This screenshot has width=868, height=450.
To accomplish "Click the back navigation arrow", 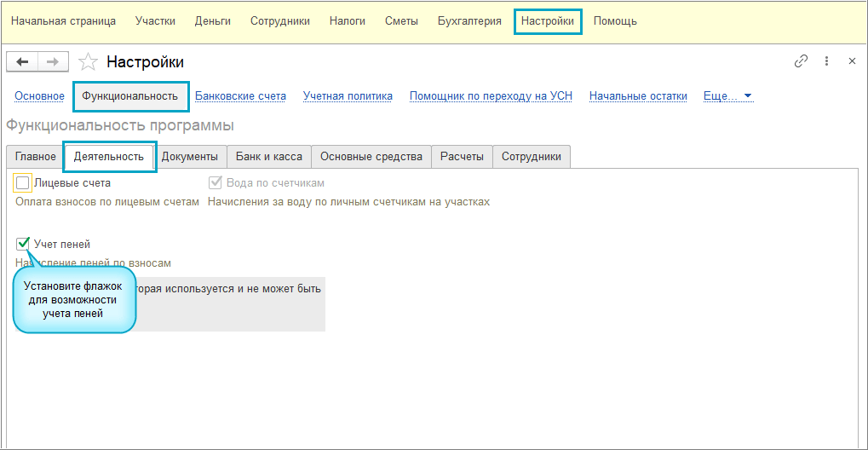I will pos(22,62).
